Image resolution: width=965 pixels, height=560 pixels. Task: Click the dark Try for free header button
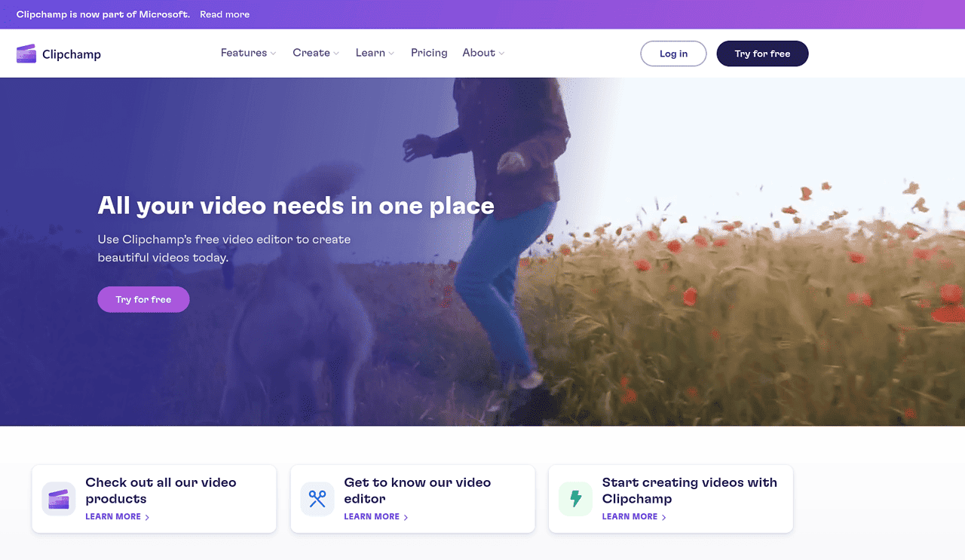point(762,54)
